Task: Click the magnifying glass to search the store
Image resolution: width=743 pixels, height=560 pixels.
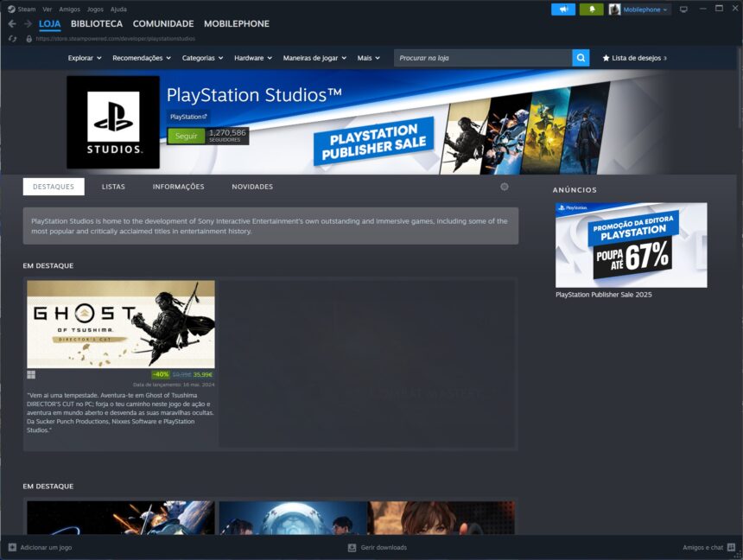Action: click(580, 58)
